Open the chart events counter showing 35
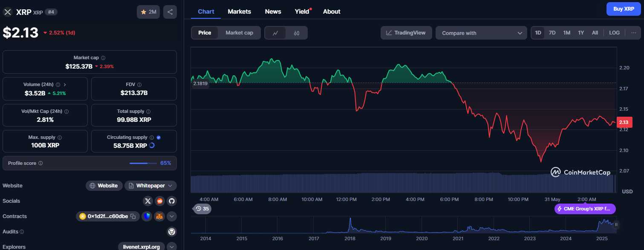Image resolution: width=644 pixels, height=250 pixels. (202, 209)
